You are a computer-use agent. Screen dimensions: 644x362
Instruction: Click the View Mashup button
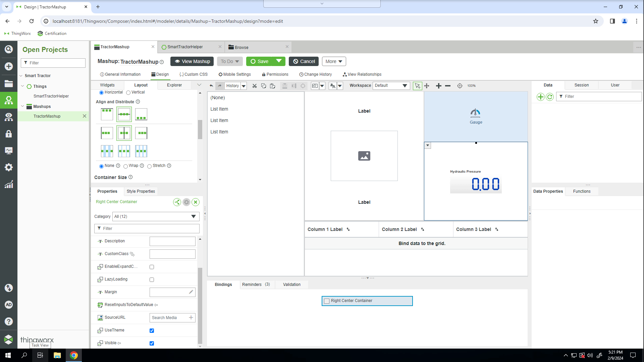(x=192, y=61)
